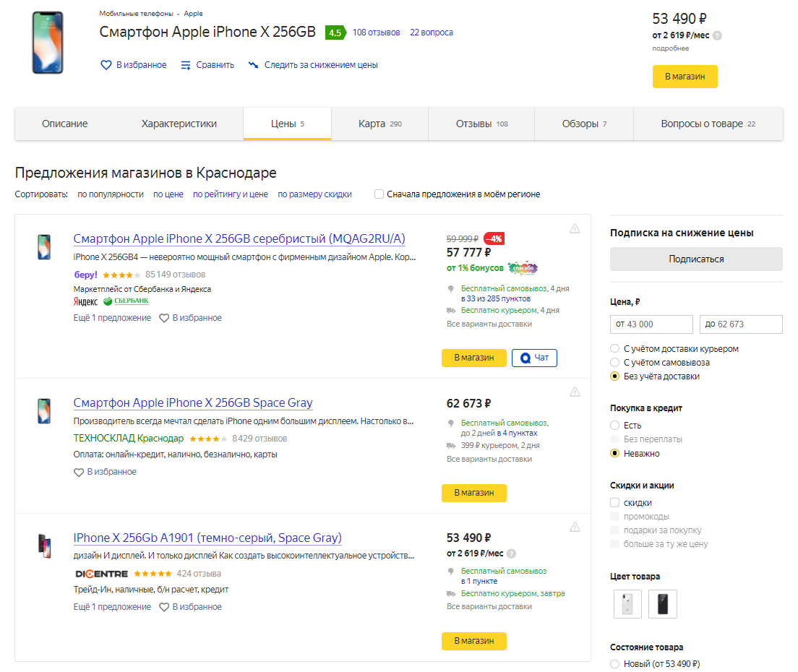Viewport: 798px width, 672px height.
Task: Expand 'Ещё 1 предложение' in DICENTRE offer
Action: [x=112, y=607]
